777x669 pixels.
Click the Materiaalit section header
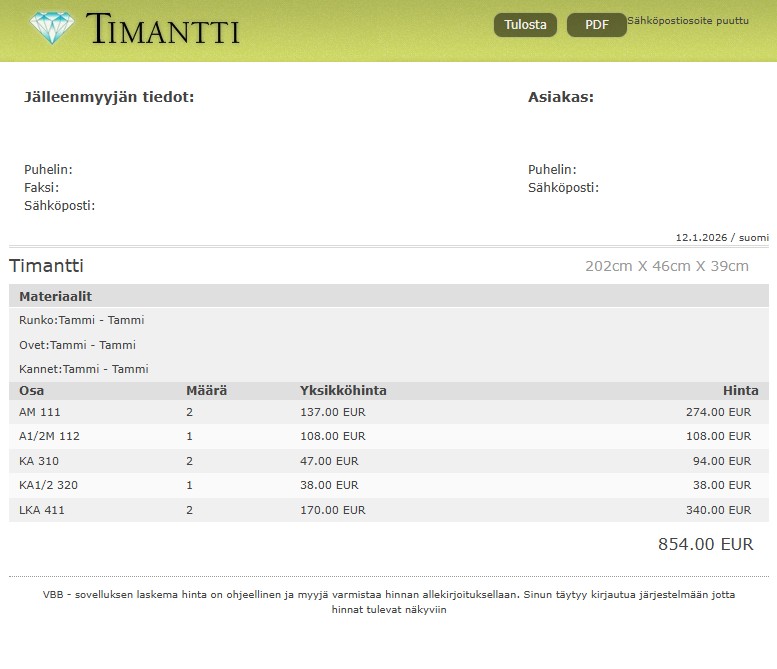[x=56, y=297]
